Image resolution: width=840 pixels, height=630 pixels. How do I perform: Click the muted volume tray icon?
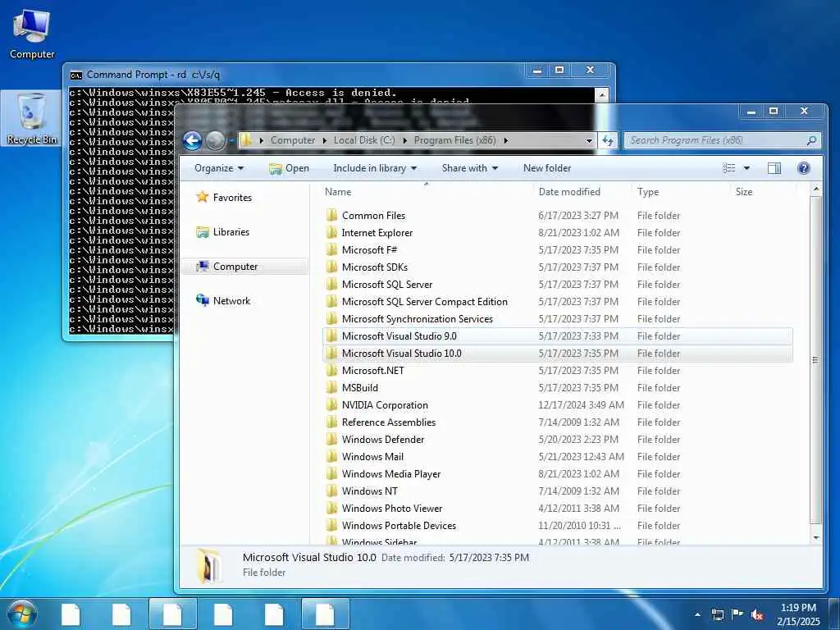[757, 614]
